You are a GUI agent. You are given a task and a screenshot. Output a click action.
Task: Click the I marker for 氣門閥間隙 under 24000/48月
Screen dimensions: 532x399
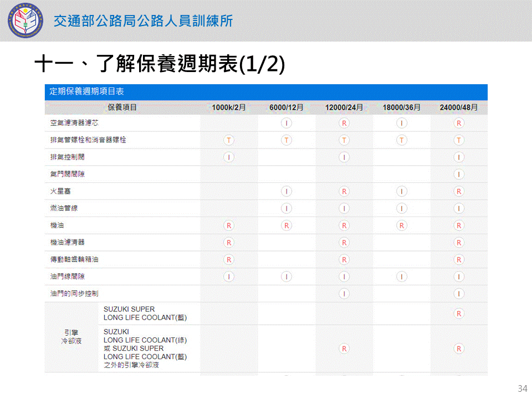(x=459, y=175)
